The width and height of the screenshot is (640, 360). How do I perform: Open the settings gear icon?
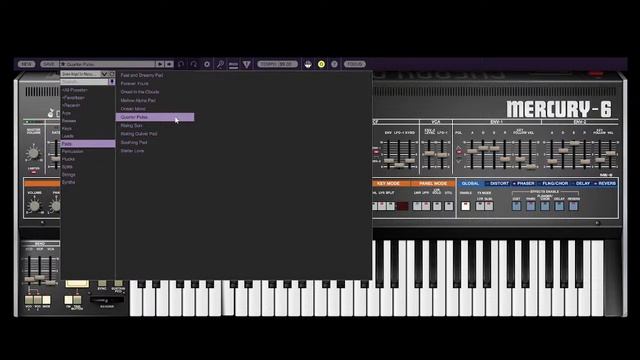[207, 64]
